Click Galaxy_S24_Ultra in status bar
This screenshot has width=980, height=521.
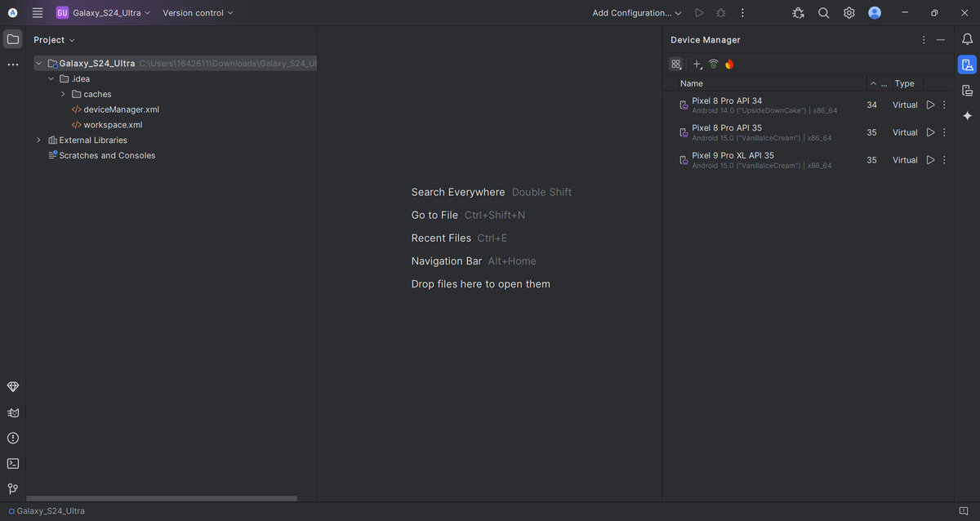pos(47,511)
